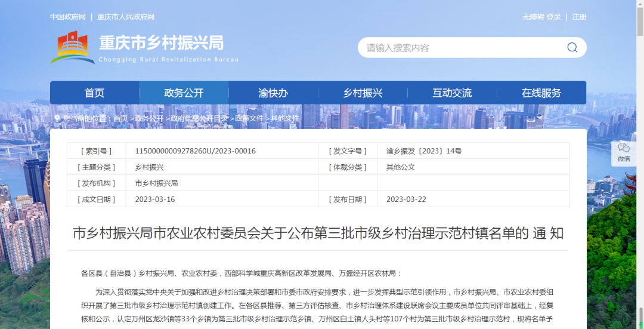Click the 登录 login link

point(554,17)
